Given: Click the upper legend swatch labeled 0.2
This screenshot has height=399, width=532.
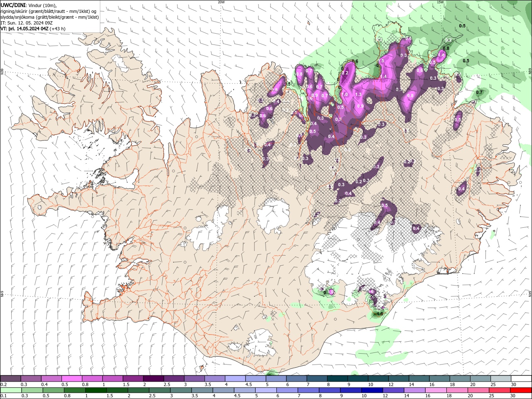Looking at the screenshot, I should [x=10, y=379].
